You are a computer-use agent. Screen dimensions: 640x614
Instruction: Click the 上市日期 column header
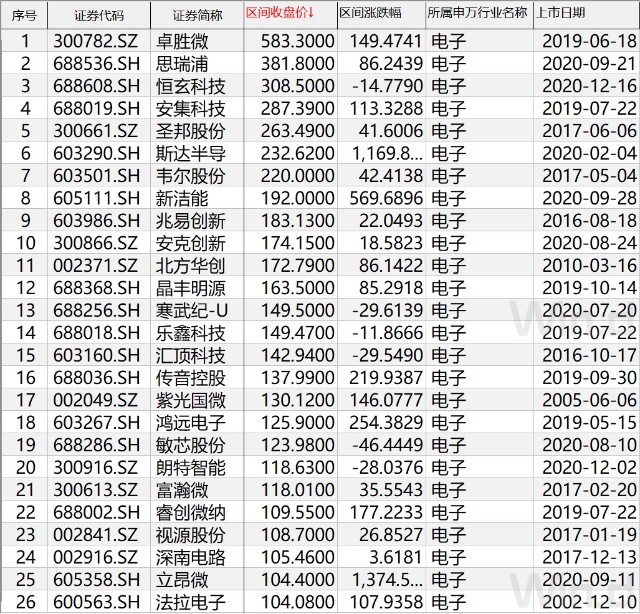pos(560,13)
